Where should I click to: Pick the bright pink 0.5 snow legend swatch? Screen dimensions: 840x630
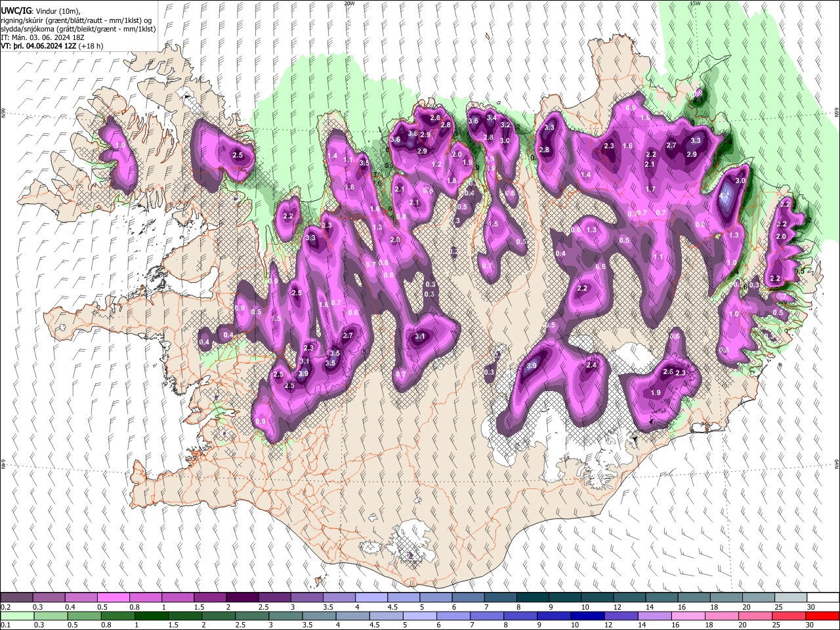pyautogui.click(x=113, y=598)
